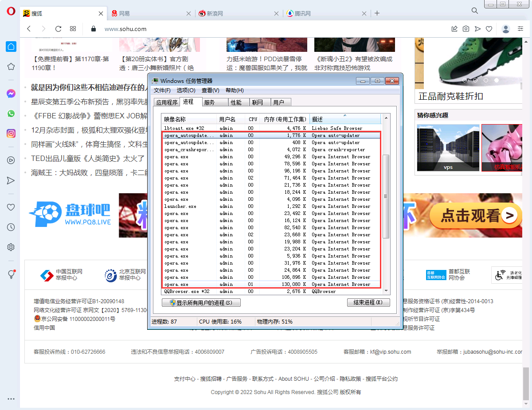Open History clock in the sidebar
This screenshot has width=532, height=410.
click(x=11, y=227)
